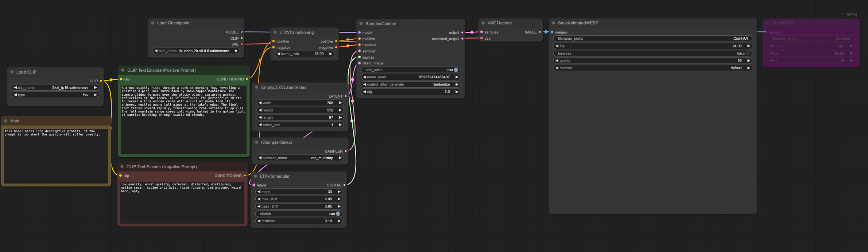Increase noise_seed with its right arrow
The height and width of the screenshot is (252, 868).
pos(457,77)
